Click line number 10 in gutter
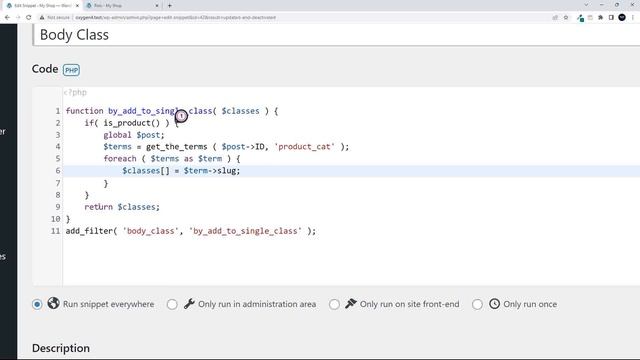 (56, 219)
